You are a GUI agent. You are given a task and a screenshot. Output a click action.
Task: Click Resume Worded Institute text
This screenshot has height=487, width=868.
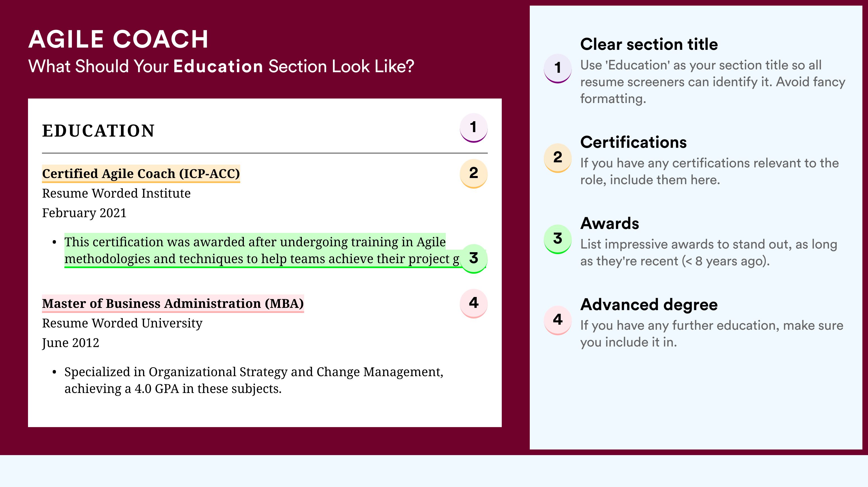tap(116, 193)
